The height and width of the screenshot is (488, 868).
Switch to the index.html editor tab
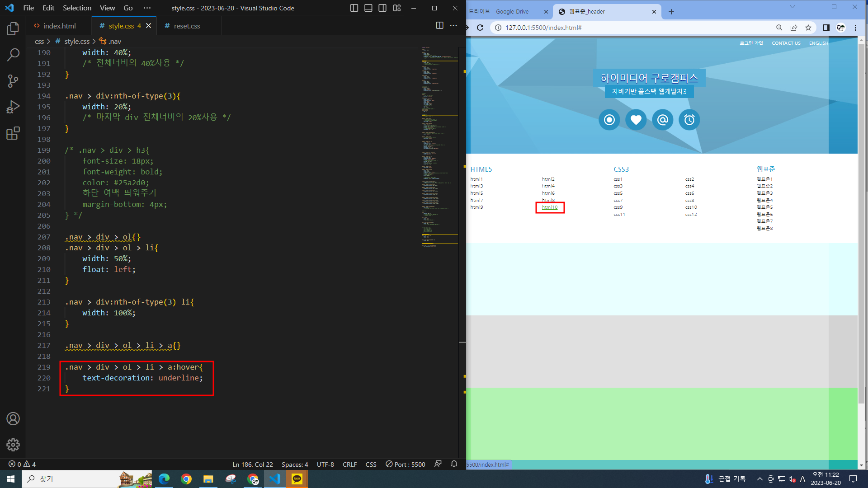click(x=59, y=26)
